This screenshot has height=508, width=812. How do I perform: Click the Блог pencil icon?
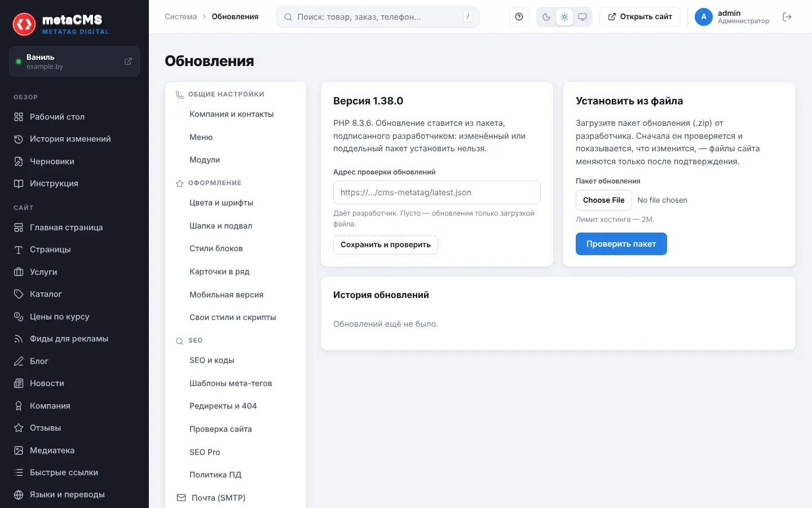(x=19, y=361)
